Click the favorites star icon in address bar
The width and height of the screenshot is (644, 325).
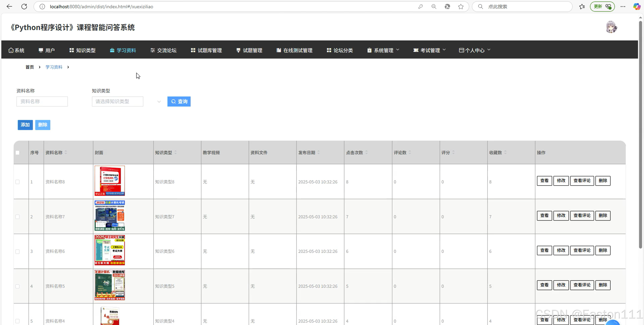tap(461, 6)
